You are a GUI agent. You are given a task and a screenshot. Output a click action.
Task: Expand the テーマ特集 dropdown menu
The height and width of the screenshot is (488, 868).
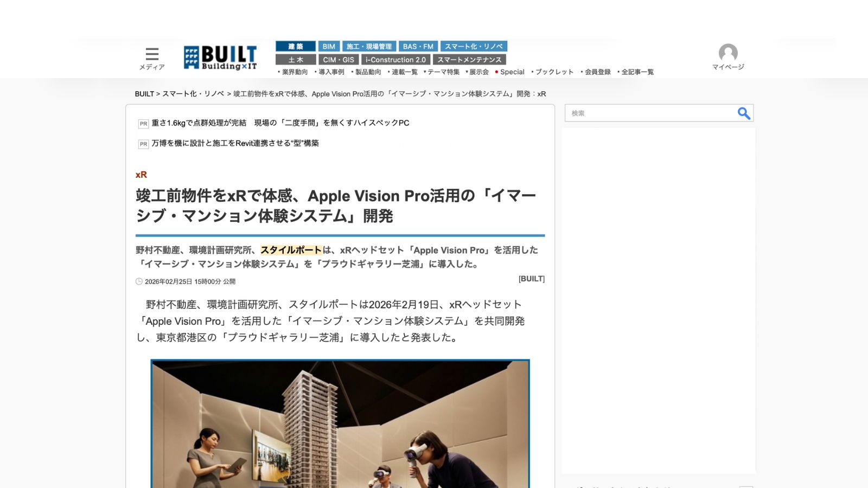point(443,72)
